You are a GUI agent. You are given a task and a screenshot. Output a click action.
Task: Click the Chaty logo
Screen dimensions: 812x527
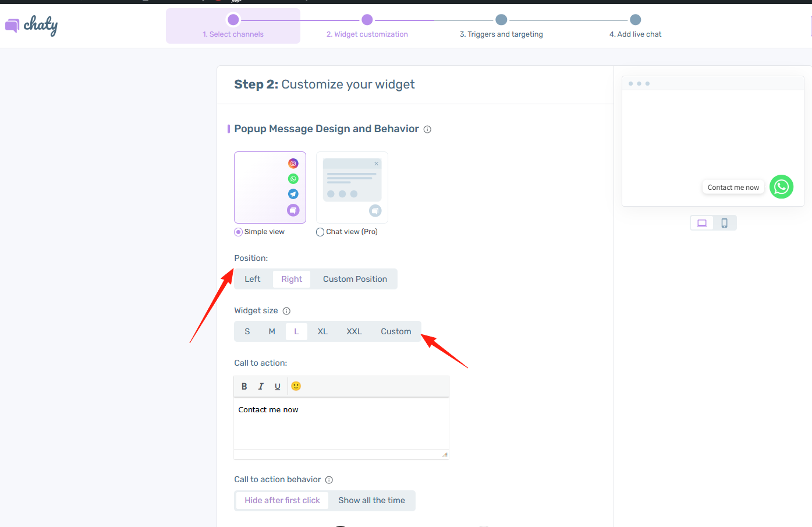(x=32, y=25)
